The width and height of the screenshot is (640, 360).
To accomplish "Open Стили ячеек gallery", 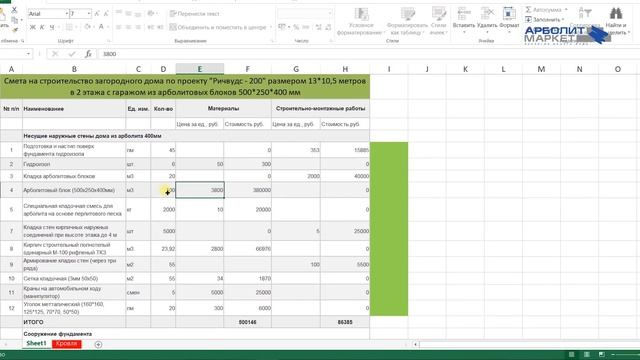I will pyautogui.click(x=438, y=21).
